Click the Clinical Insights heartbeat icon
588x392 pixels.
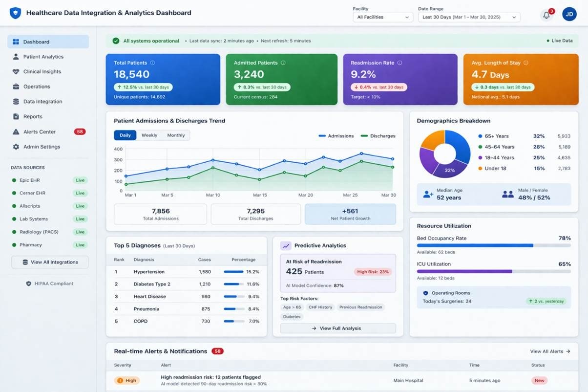(x=16, y=72)
